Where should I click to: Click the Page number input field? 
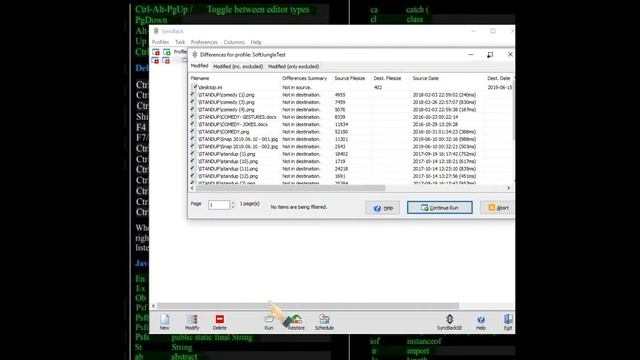point(219,204)
